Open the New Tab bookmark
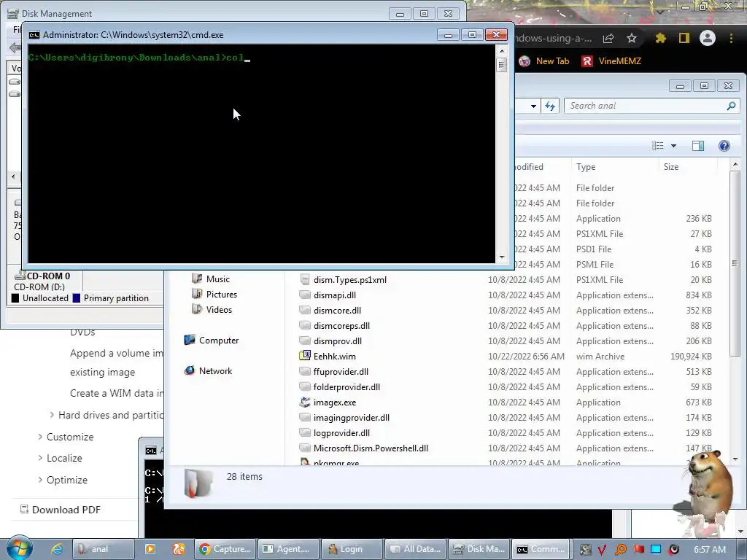The height and width of the screenshot is (560, 747). 544,61
